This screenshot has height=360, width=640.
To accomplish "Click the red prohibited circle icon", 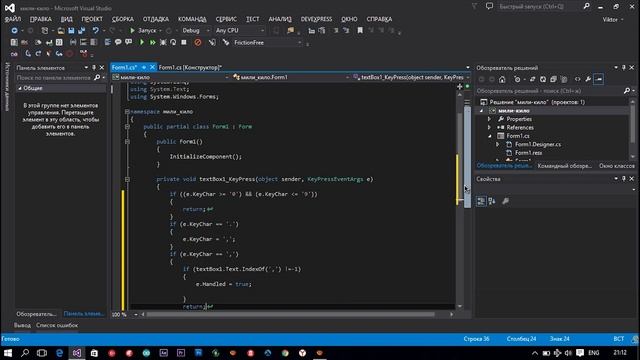I will pos(198,42).
